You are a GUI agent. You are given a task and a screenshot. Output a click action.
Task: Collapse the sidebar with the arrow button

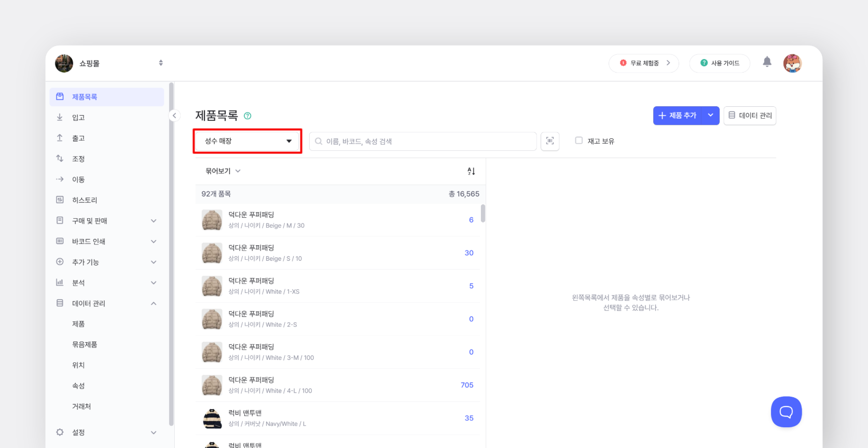[174, 116]
